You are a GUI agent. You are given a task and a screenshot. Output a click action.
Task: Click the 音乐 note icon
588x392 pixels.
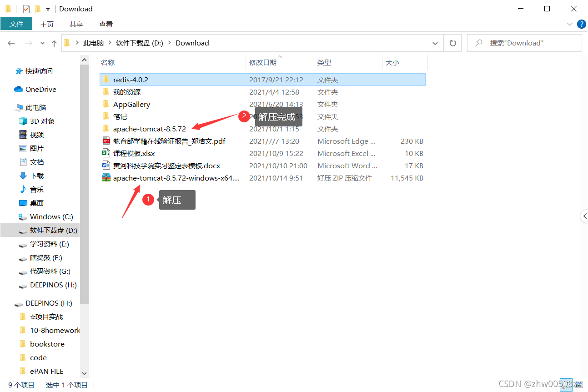tap(23, 189)
